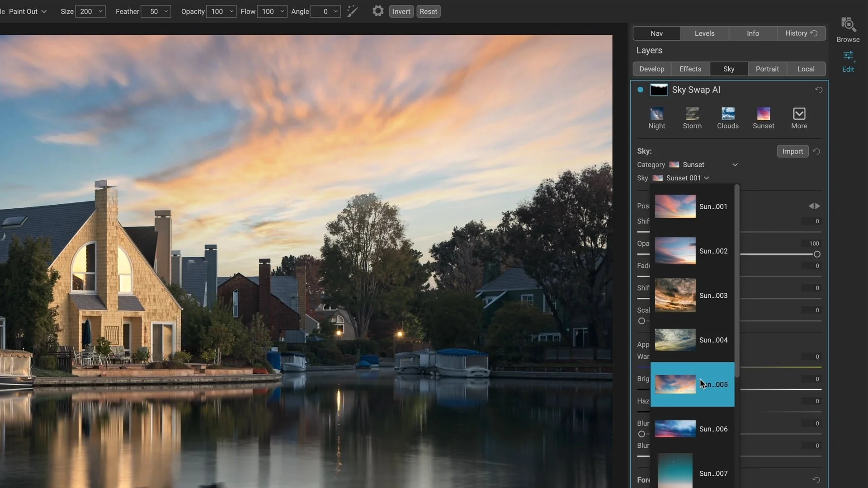This screenshot has width=868, height=488.
Task: Click the before/after comparison arrows
Action: coord(814,206)
